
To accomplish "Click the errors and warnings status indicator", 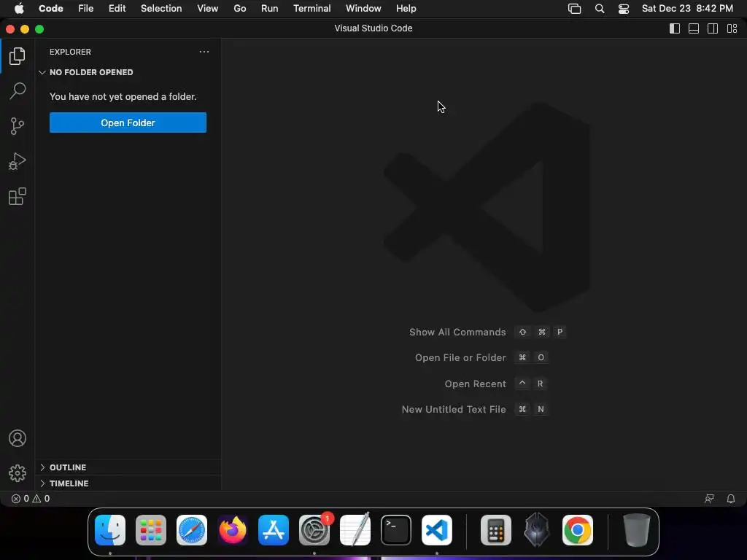I will pos(31,499).
